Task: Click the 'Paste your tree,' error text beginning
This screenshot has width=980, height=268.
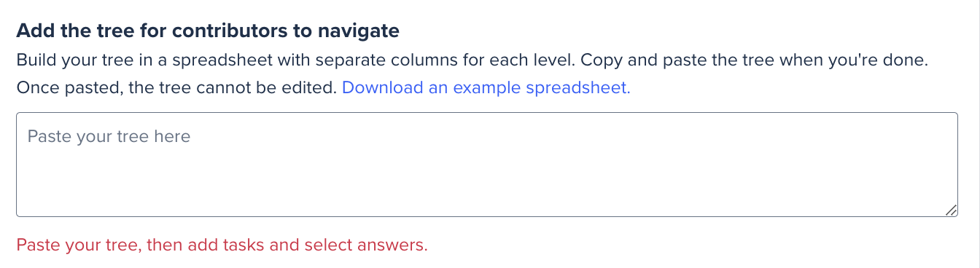Action: 79,245
